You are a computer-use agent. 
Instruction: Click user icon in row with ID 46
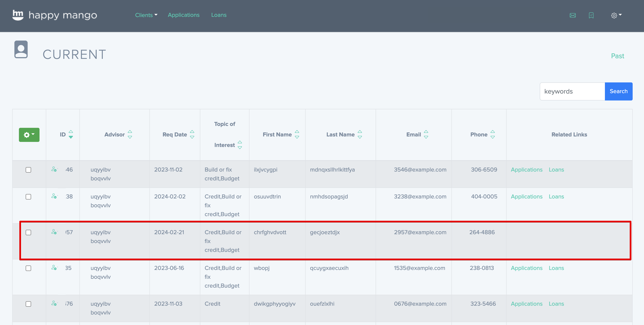tap(54, 169)
